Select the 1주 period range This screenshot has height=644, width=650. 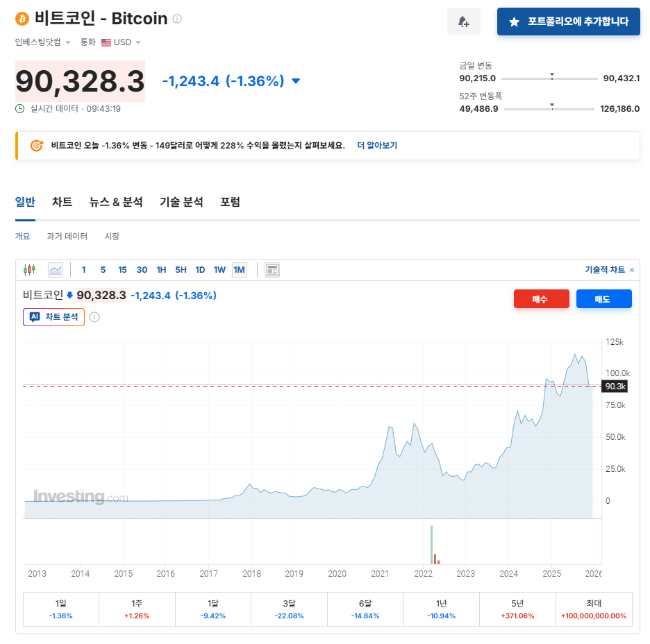(137, 609)
